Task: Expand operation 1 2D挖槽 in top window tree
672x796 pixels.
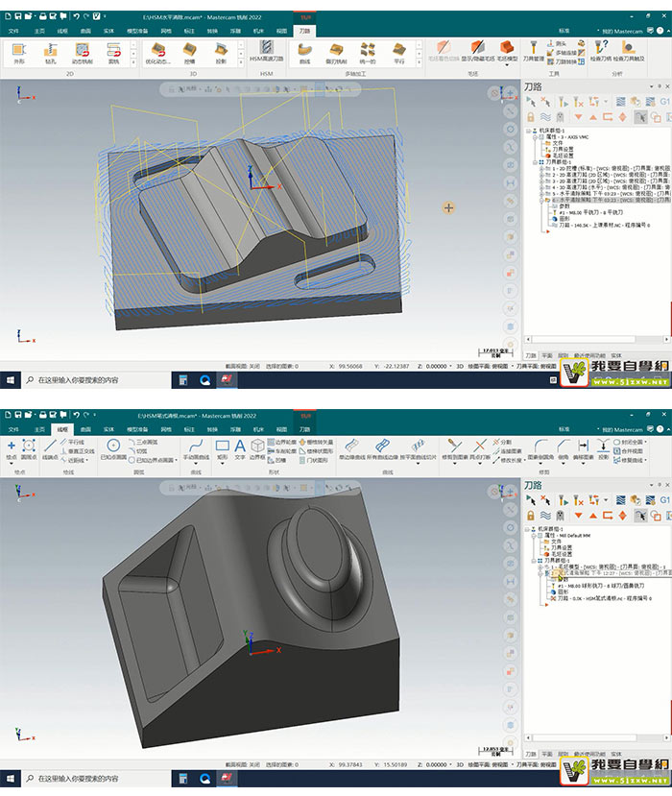Action: coord(541,168)
